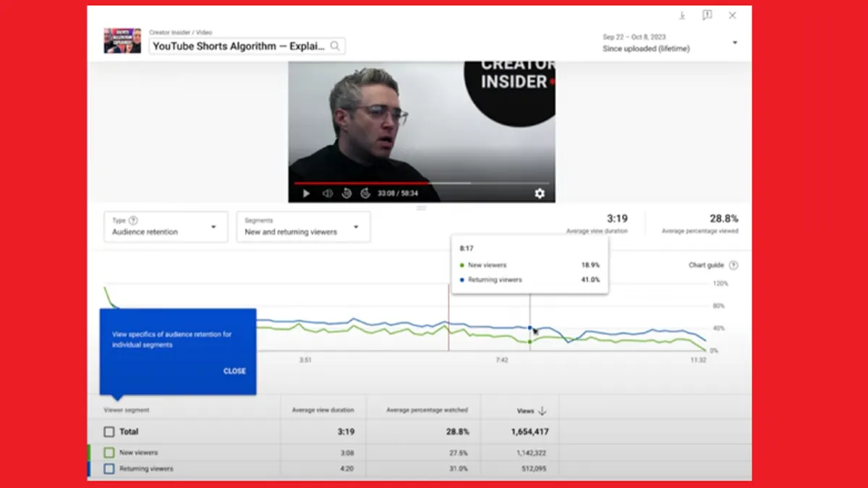Click the Average view duration column header

(323, 410)
